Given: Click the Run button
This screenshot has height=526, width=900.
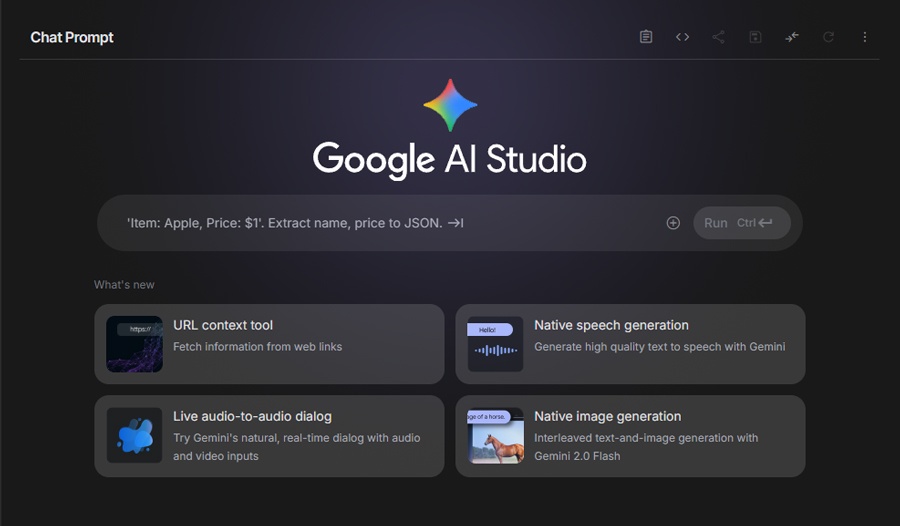Looking at the screenshot, I should point(742,223).
